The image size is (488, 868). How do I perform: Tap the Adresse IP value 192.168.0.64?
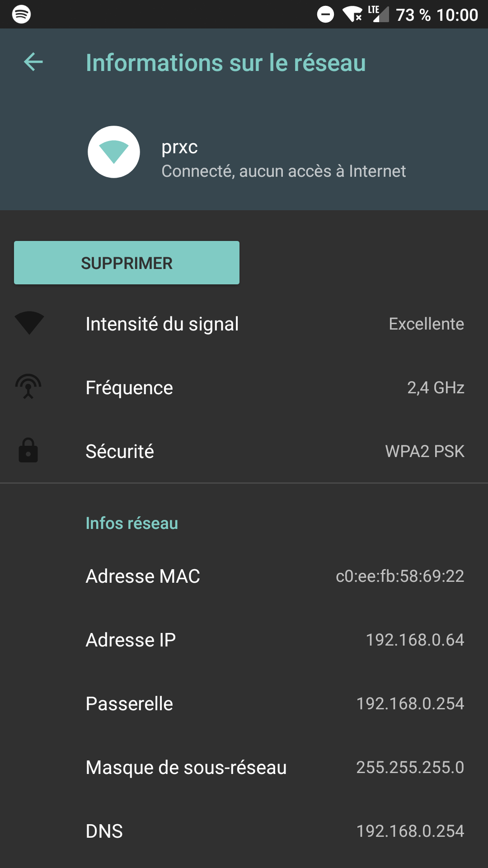(415, 640)
